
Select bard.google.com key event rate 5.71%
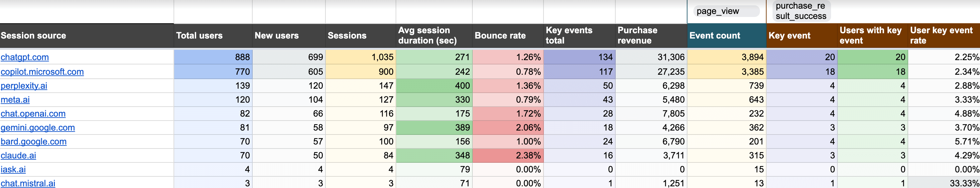click(x=944, y=142)
